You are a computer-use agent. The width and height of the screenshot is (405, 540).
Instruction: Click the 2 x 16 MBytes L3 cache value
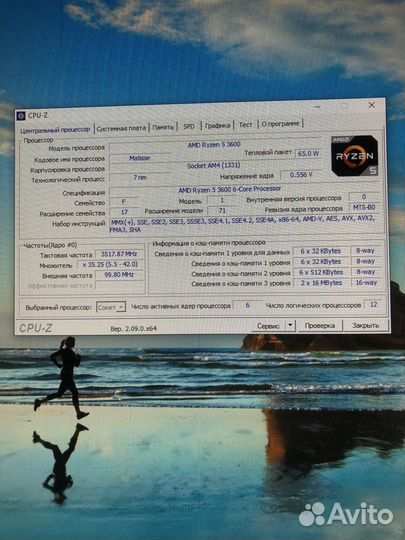coord(321,283)
